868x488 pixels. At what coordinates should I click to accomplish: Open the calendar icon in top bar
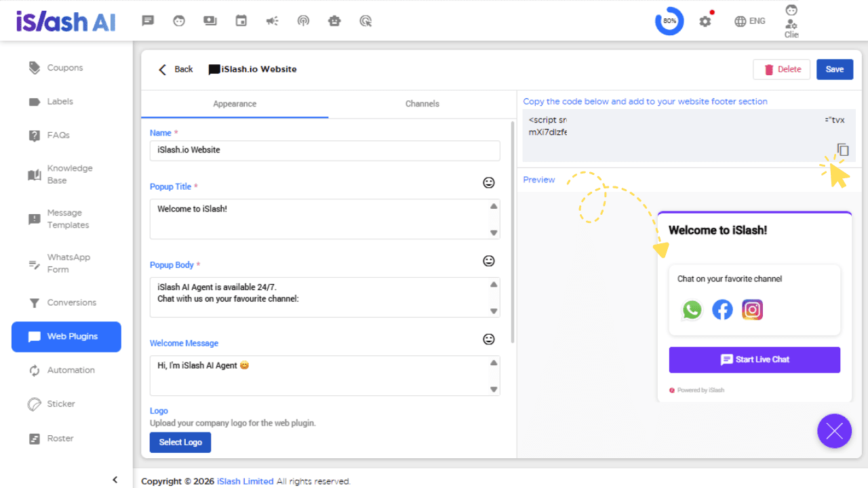[241, 21]
